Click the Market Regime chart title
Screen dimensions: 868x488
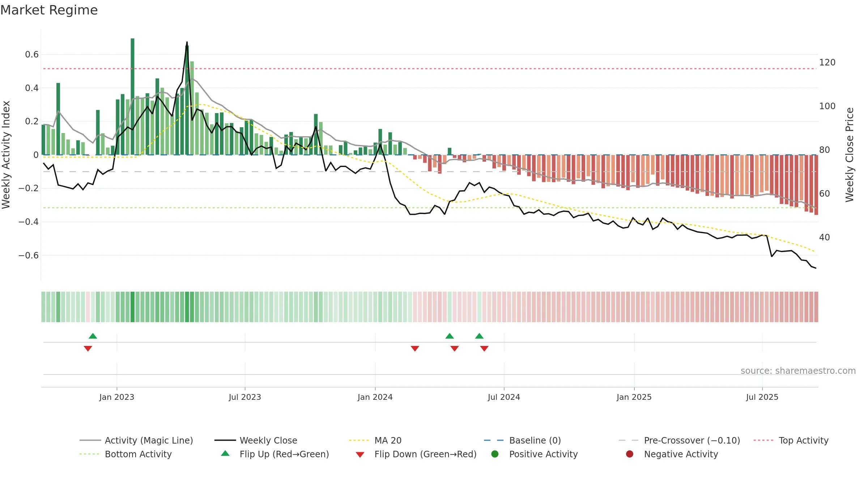[49, 10]
